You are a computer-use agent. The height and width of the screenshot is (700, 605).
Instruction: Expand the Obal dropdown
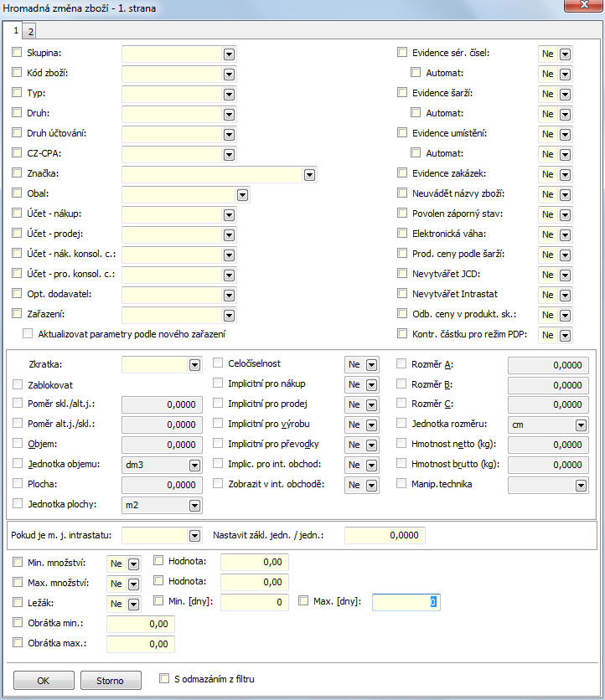pyautogui.click(x=243, y=194)
